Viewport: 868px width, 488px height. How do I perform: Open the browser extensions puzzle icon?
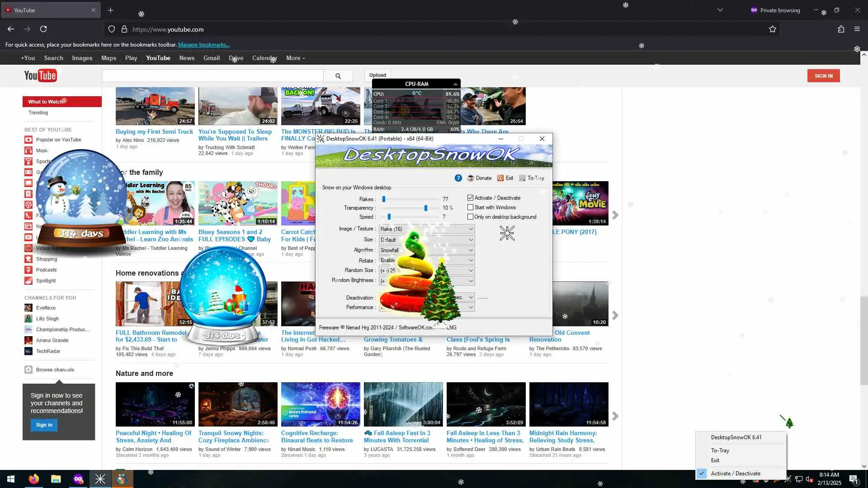coord(840,29)
